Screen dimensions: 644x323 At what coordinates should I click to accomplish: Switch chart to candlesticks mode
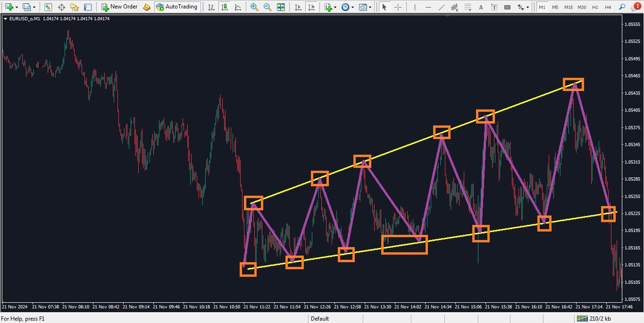224,7
